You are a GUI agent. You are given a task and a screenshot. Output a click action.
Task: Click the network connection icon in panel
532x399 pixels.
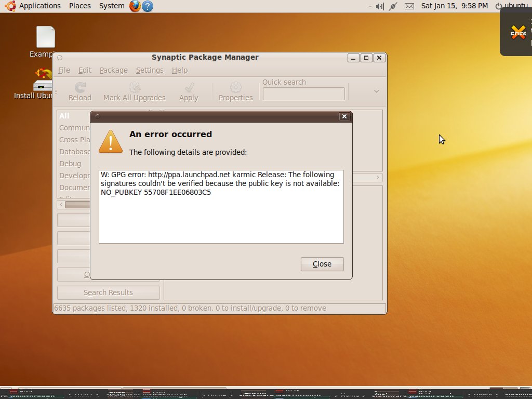pos(393,6)
